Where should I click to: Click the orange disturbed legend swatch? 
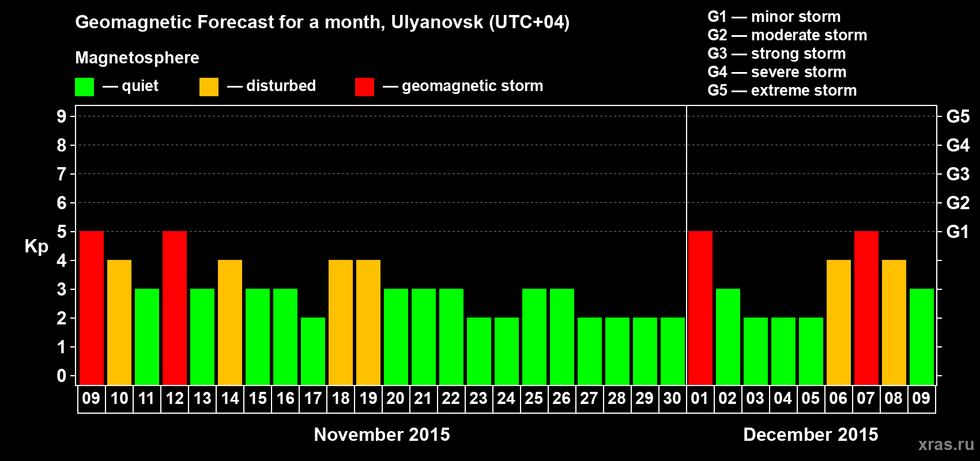[209, 87]
